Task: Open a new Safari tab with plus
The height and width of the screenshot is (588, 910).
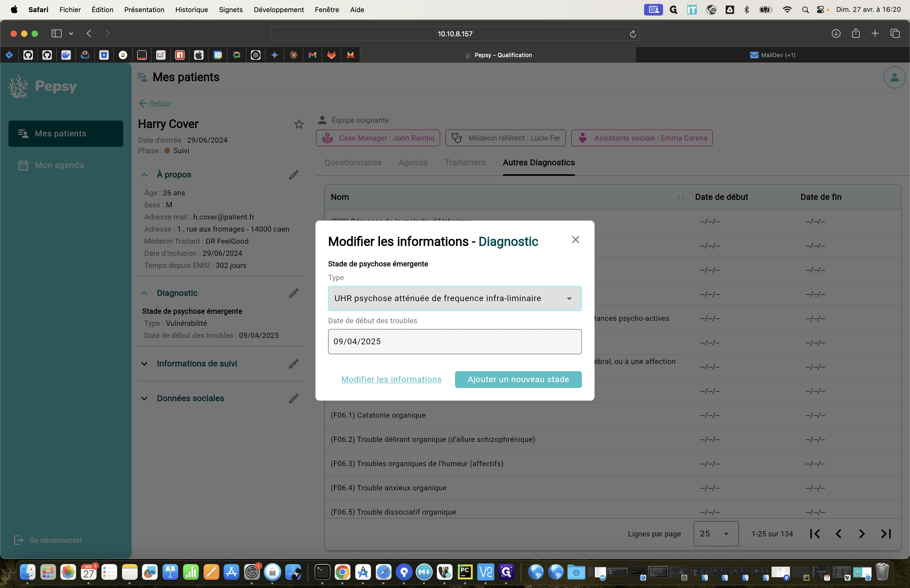Action: [x=875, y=34]
